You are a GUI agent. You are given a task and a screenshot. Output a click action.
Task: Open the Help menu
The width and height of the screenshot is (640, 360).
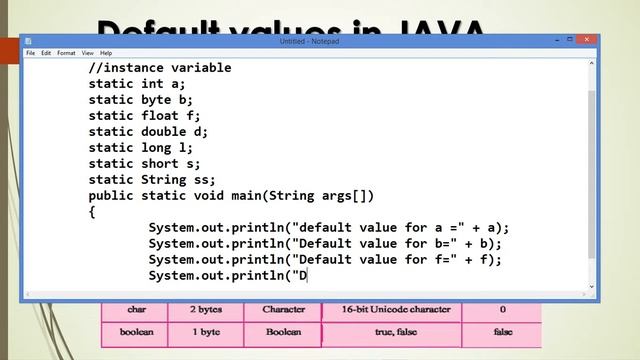click(x=106, y=53)
